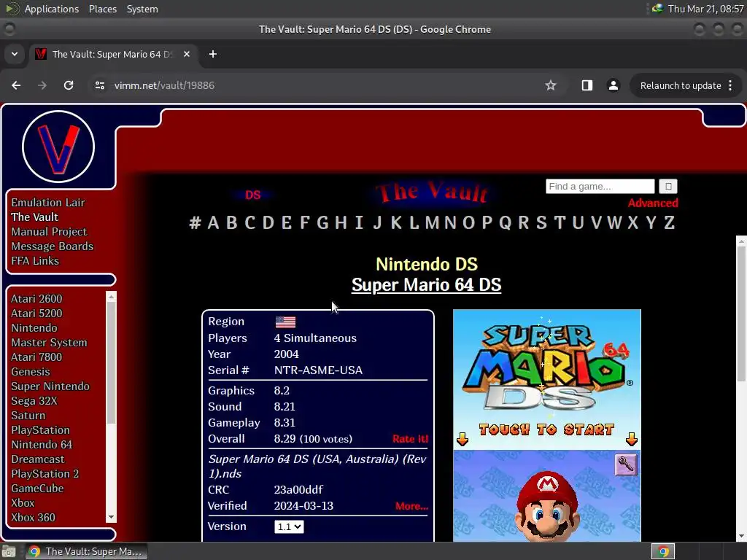Click the network status icon in top panel
This screenshot has height=560, width=747.
click(657, 9)
